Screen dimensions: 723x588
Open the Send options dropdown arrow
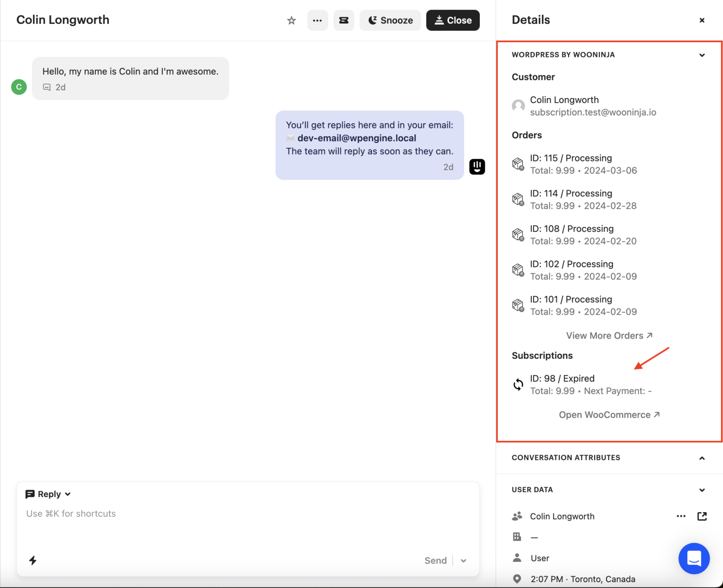point(463,561)
